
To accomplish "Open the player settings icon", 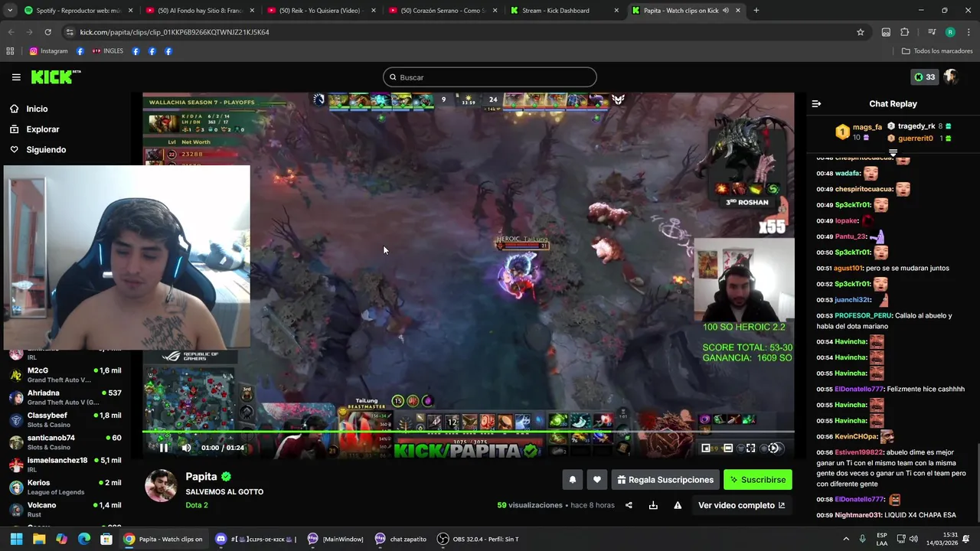I will 773,448.
